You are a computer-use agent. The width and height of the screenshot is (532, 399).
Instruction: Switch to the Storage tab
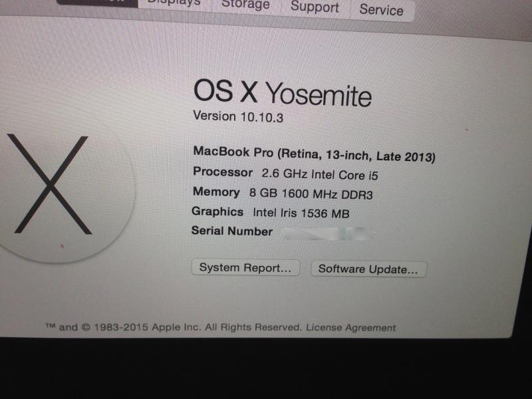[x=245, y=5]
